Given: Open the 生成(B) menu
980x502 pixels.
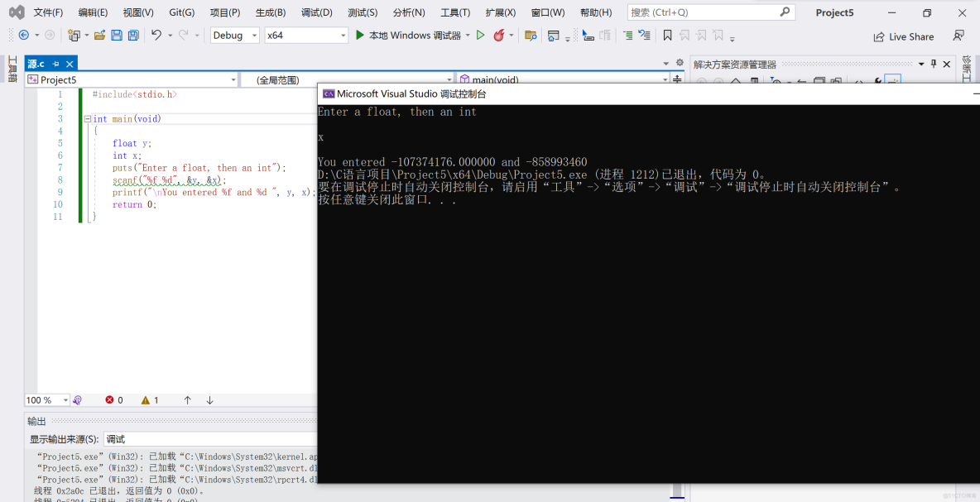Looking at the screenshot, I should [x=271, y=12].
